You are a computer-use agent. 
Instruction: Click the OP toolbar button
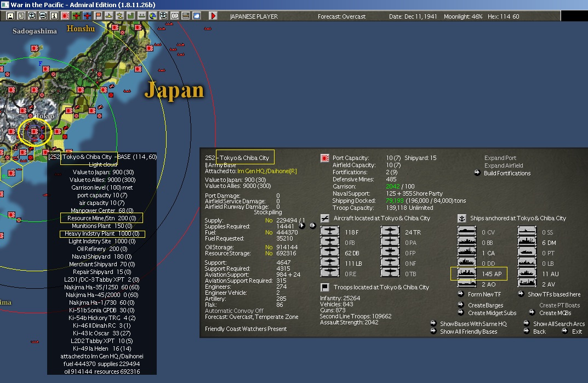click(175, 16)
